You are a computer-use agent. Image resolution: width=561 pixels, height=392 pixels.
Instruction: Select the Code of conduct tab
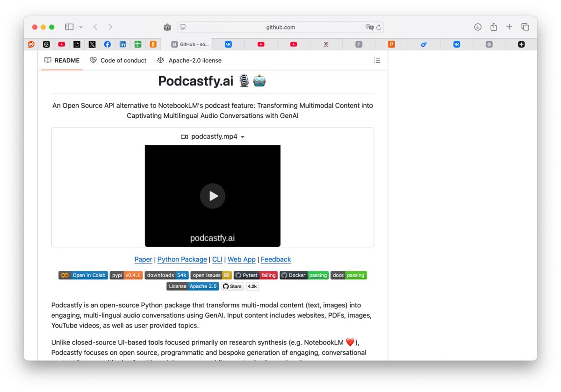[x=118, y=60]
